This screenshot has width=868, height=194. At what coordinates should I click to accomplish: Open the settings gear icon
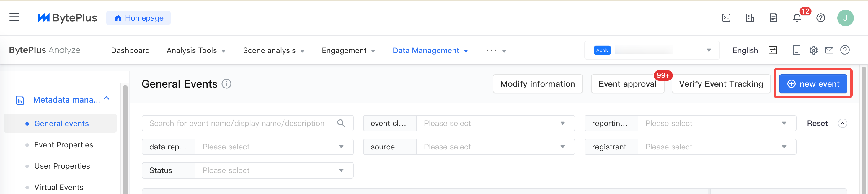(x=813, y=50)
